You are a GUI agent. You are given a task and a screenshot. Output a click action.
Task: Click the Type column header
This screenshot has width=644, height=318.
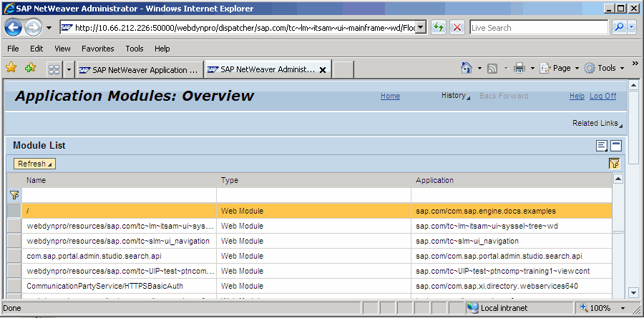(x=314, y=180)
